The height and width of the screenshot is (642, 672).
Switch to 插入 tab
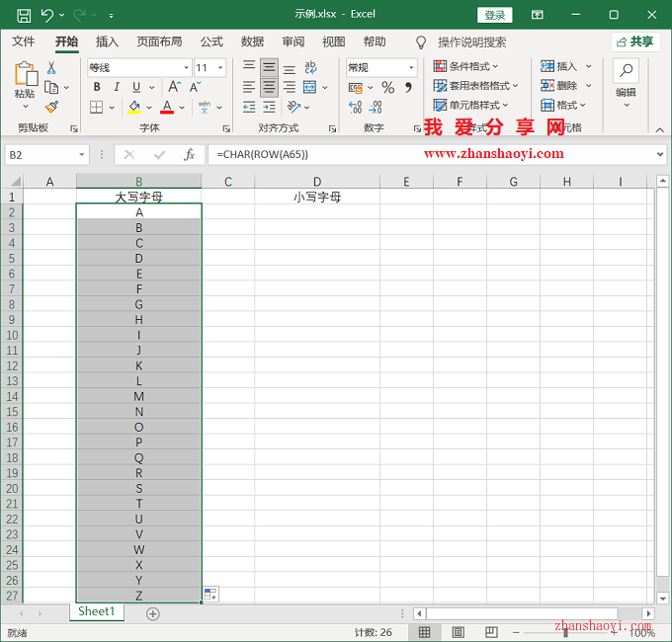[107, 41]
